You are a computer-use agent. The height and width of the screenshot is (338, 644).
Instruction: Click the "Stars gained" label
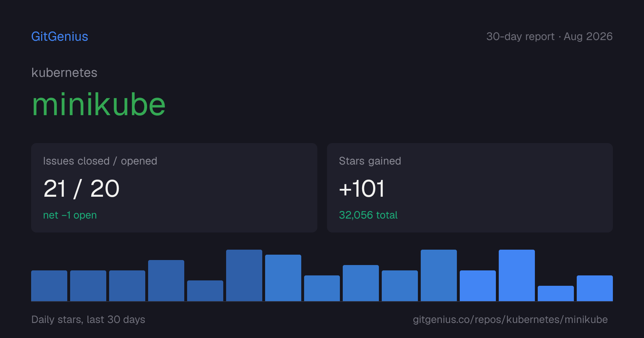370,161
